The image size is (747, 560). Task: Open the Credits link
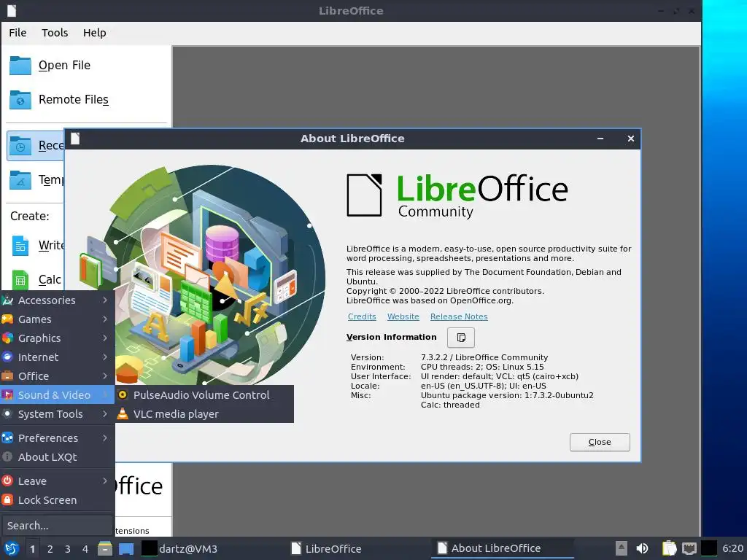click(362, 316)
